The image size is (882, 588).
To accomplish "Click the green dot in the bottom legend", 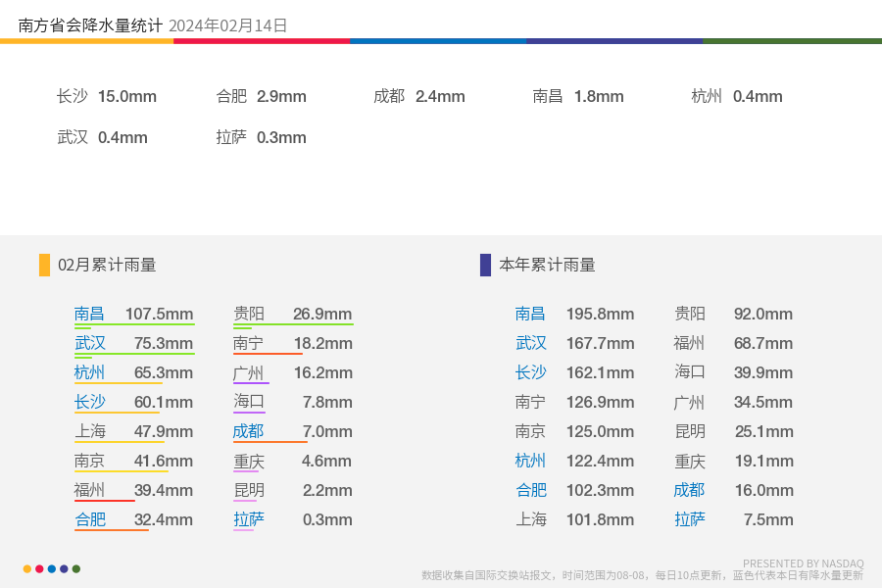I will (x=76, y=568).
